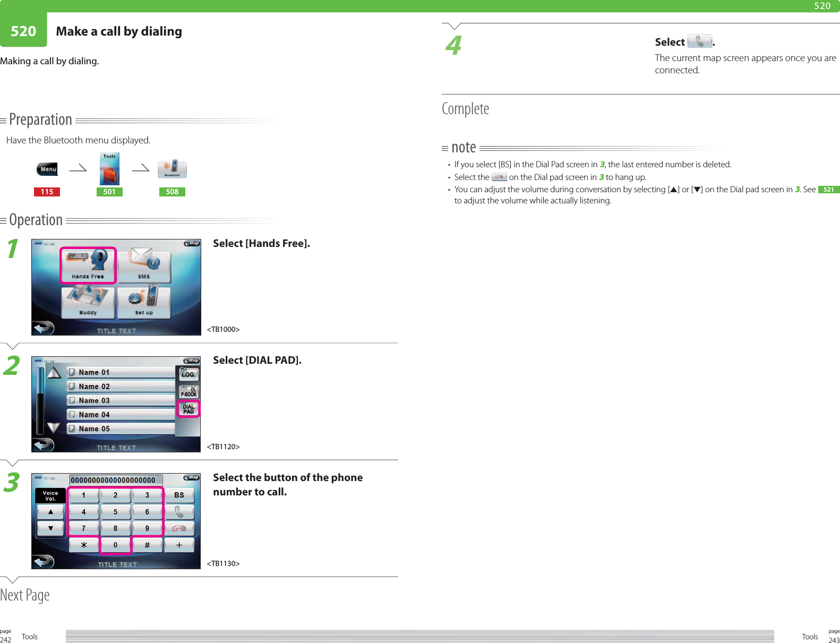The image size is (840, 643).
Task: Select Name 03 contact entry
Action: pyautogui.click(x=121, y=400)
